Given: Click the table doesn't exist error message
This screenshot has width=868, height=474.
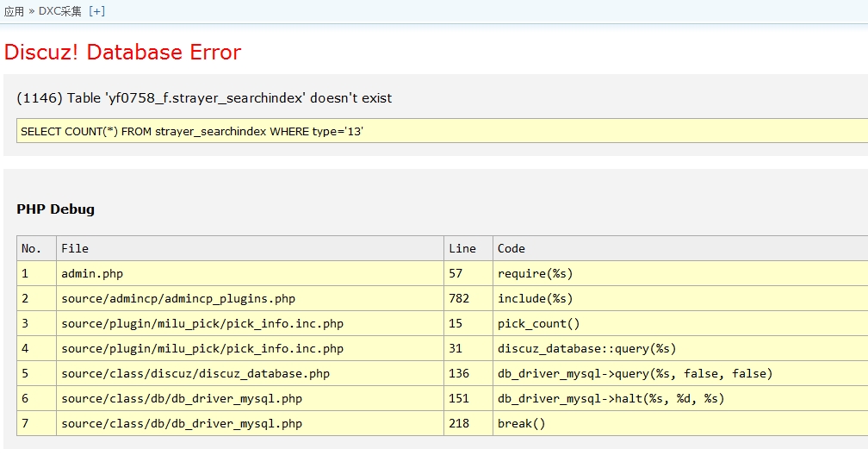Looking at the screenshot, I should [204, 98].
